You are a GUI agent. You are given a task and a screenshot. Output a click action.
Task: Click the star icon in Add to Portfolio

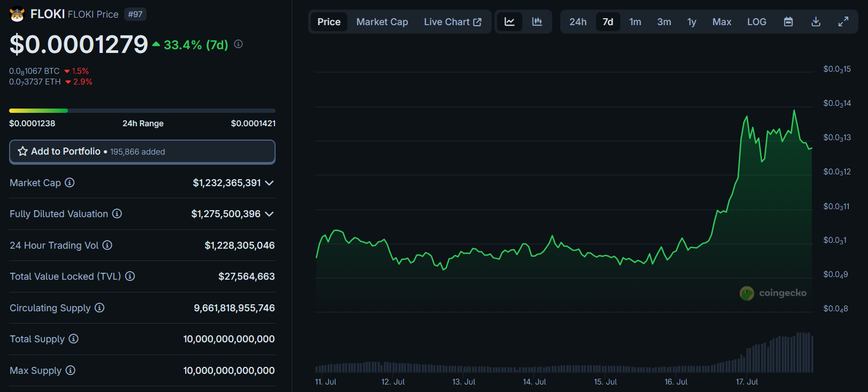(22, 151)
